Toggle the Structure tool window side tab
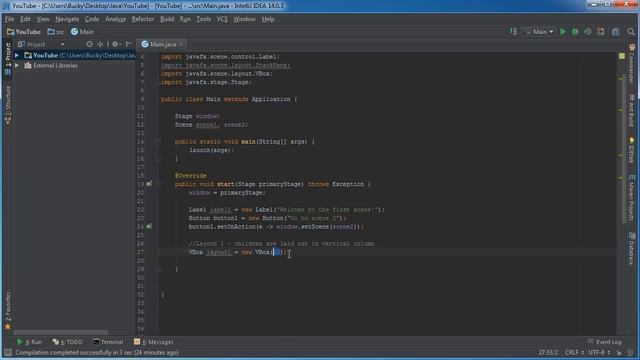The image size is (640, 360). coord(8,105)
